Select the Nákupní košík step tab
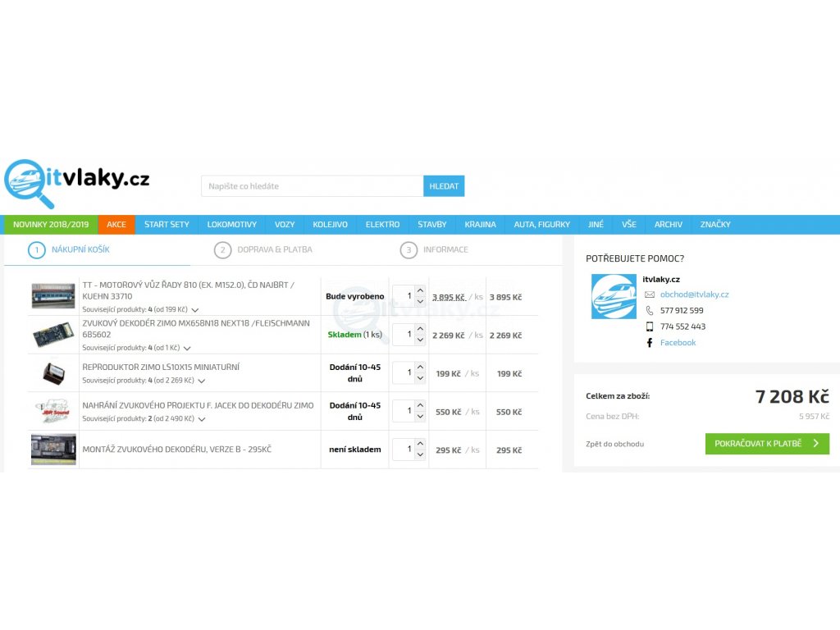Image resolution: width=840 pixels, height=630 pixels. (97, 250)
